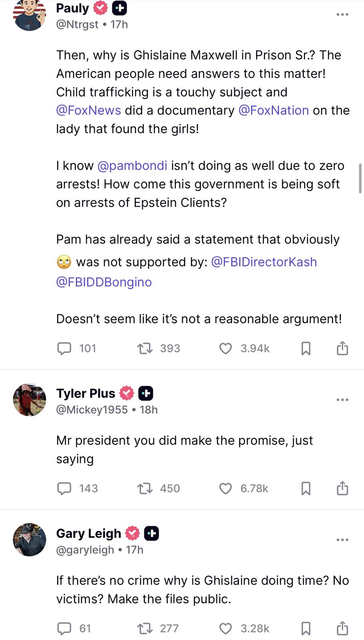Image resolution: width=364 pixels, height=640 pixels.
Task: Open the @pambondi mention link
Action: 132,166
